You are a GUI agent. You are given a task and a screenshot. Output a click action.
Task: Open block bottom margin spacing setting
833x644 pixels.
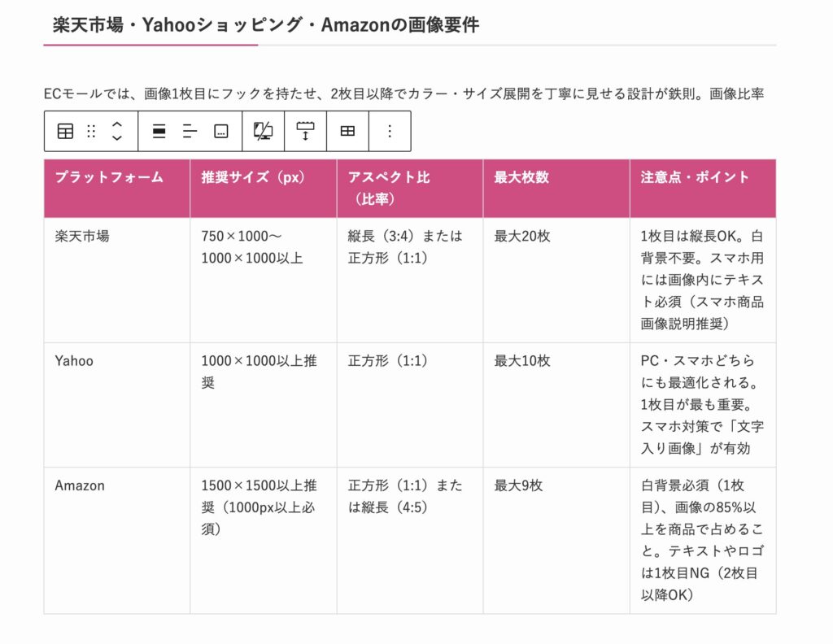(306, 131)
